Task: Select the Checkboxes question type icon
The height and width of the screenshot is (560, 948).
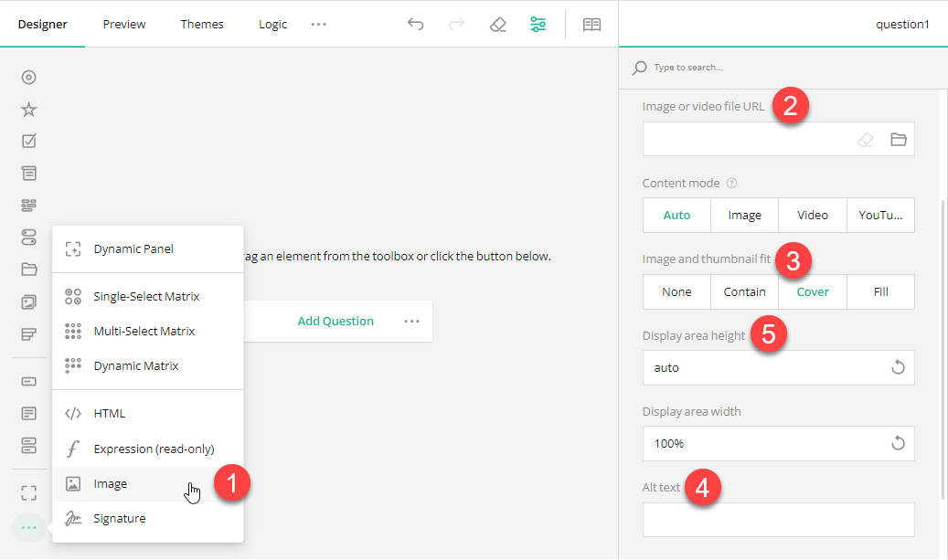Action: coord(28,141)
